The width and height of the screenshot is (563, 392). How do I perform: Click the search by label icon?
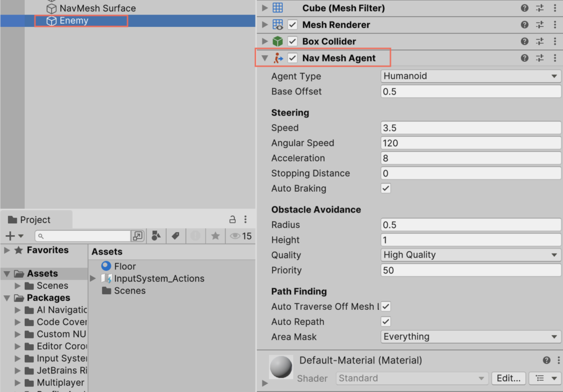pos(175,236)
